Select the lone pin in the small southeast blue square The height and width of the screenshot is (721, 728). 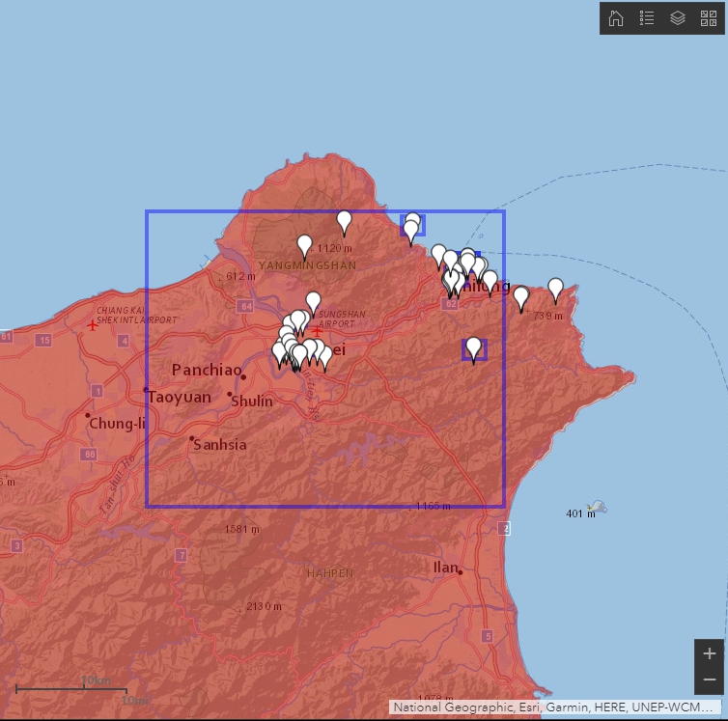473,349
